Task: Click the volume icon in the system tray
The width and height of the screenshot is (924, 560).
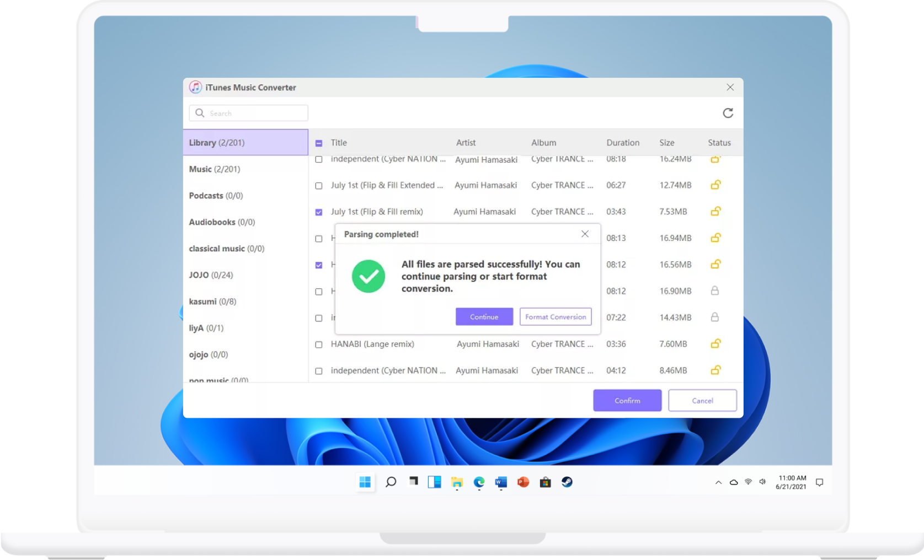Action: [762, 482]
